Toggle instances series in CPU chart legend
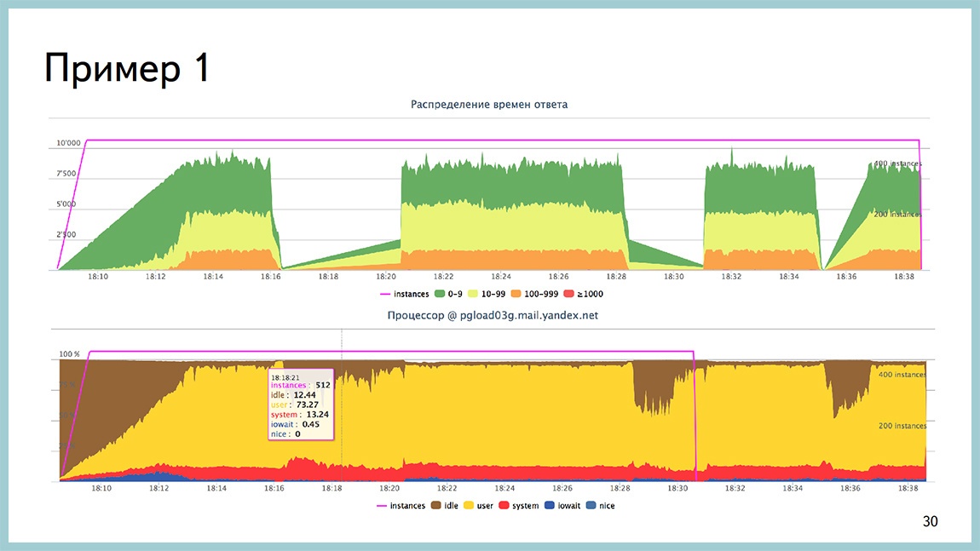980x551 pixels. click(401, 505)
